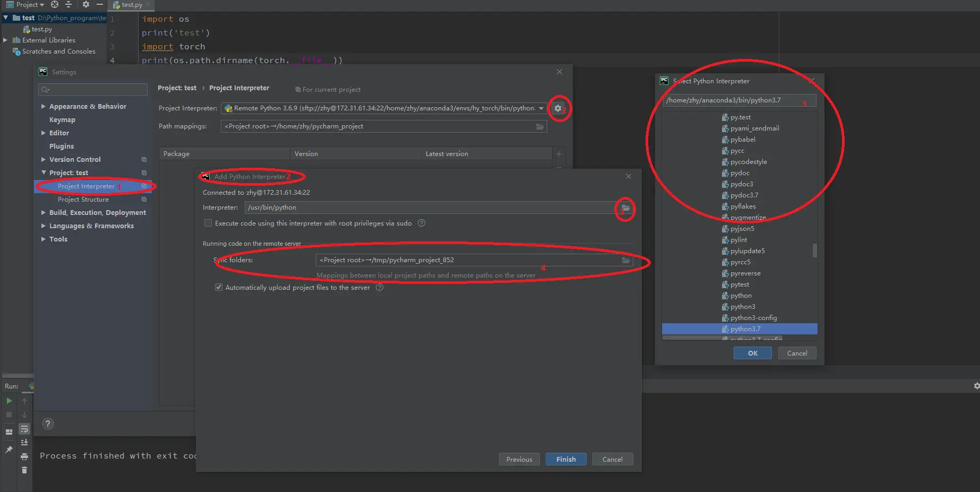The width and height of the screenshot is (980, 492).
Task: Confirm interpreter selection with OK
Action: tap(753, 353)
